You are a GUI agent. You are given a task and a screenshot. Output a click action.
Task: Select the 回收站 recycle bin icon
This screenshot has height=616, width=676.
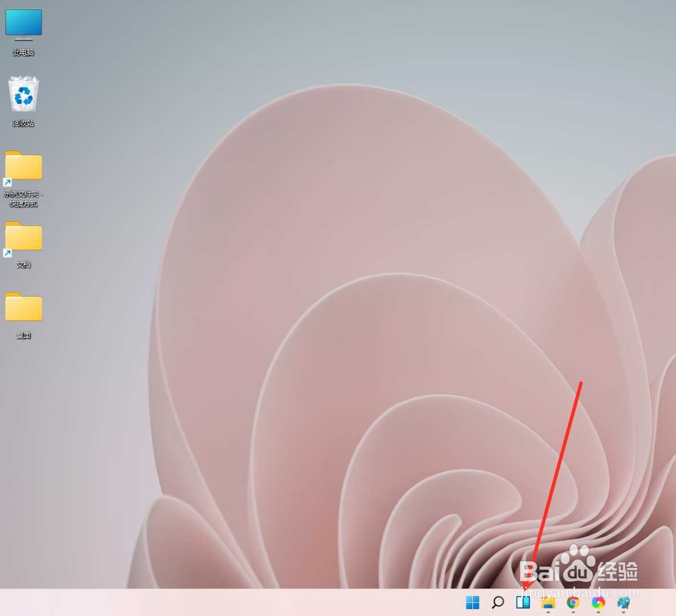24,95
